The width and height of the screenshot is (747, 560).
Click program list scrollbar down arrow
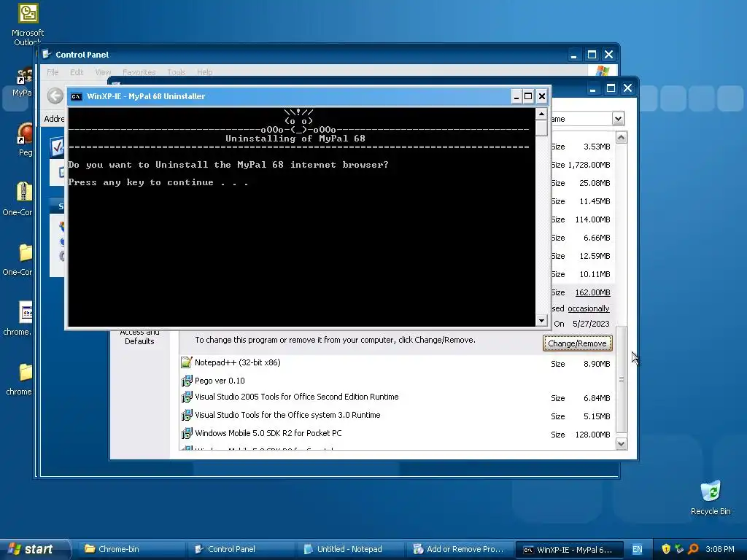tap(621, 444)
